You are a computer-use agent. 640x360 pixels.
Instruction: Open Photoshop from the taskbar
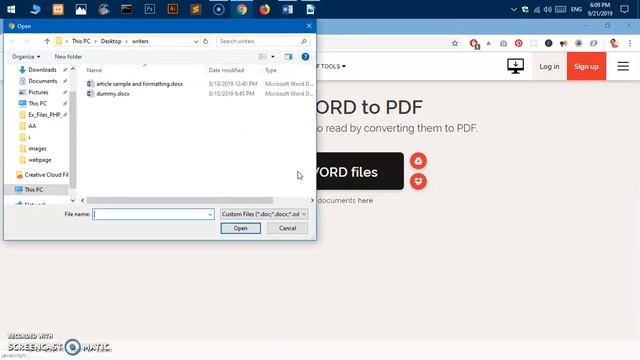tap(150, 9)
